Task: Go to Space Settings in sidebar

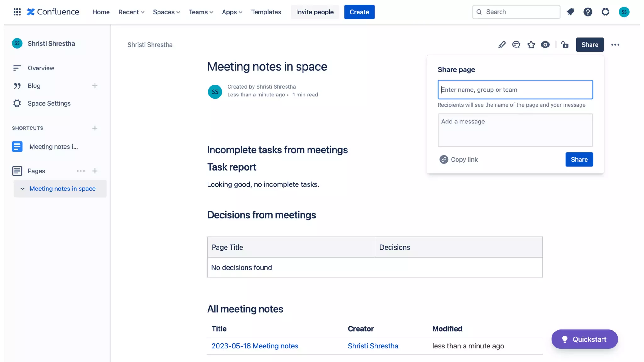Action: (x=49, y=103)
